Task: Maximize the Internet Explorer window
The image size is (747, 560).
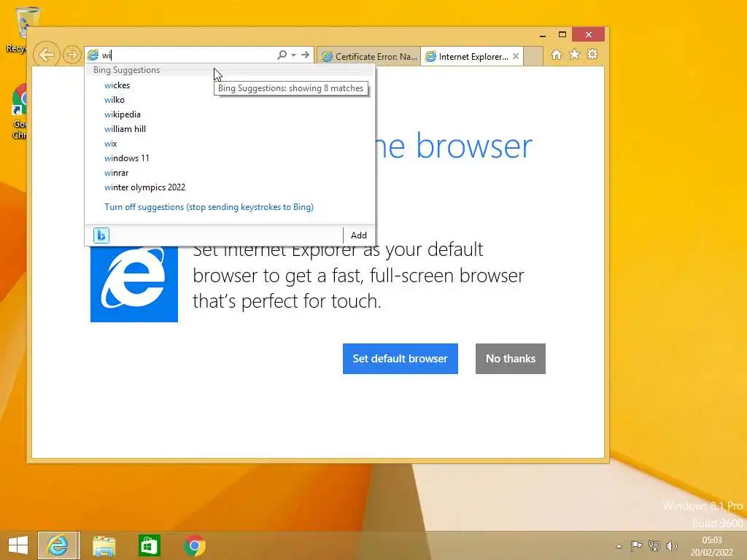Action: pyautogui.click(x=562, y=35)
